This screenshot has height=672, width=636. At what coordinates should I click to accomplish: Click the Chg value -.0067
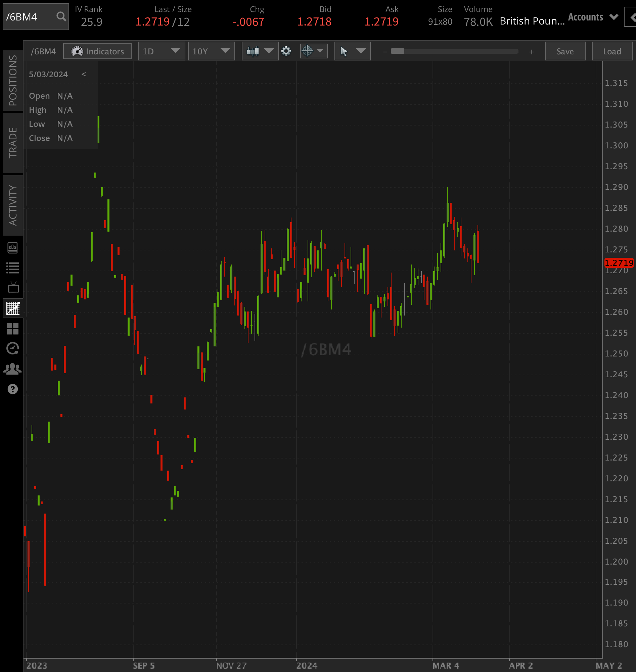pos(248,22)
